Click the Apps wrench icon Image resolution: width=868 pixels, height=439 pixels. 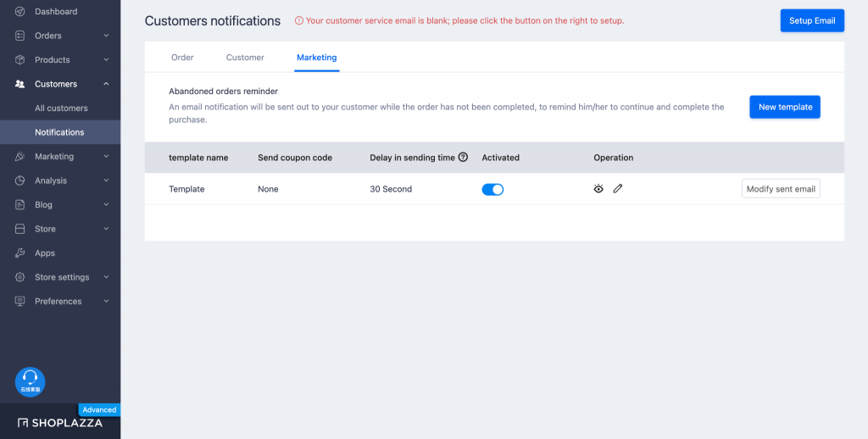coord(19,253)
